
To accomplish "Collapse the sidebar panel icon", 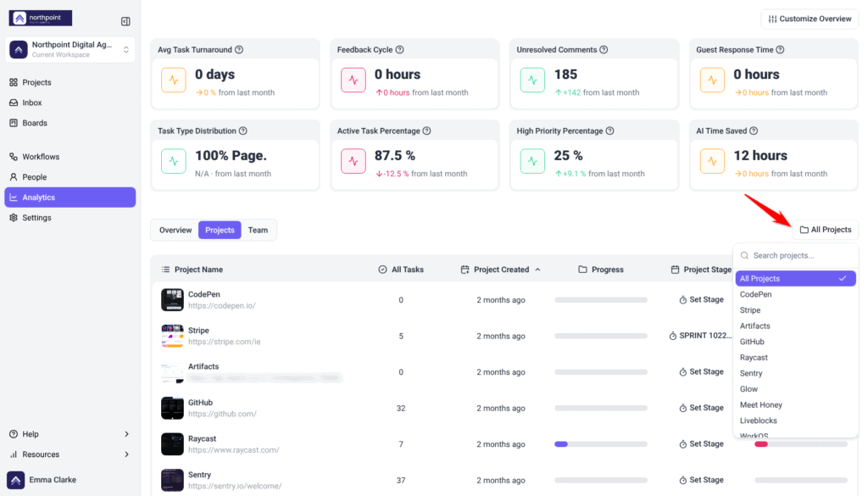I will (x=125, y=21).
